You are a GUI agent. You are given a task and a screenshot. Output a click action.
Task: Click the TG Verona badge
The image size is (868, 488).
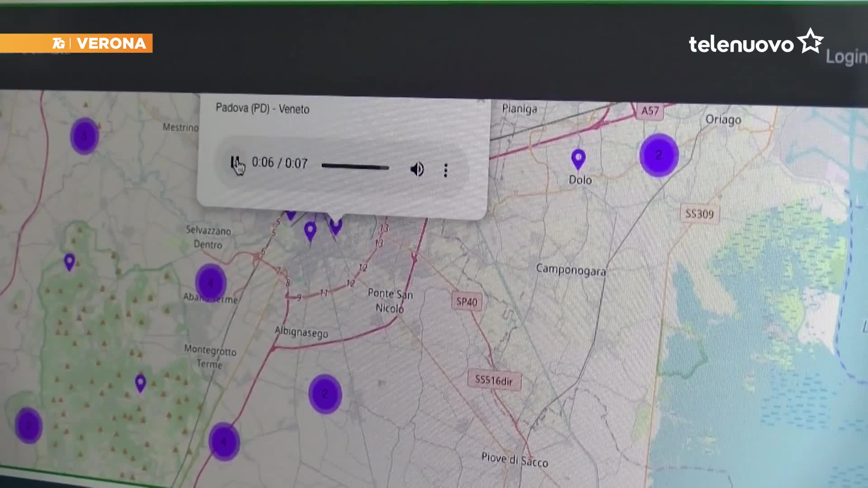[99, 43]
